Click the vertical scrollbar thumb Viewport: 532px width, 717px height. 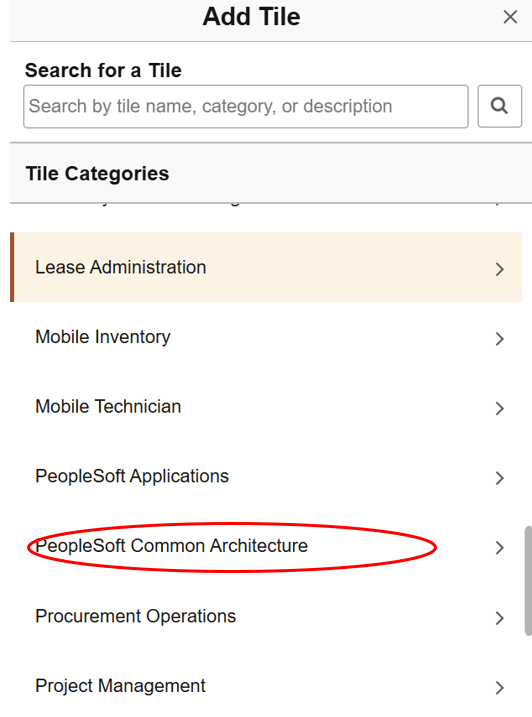528,581
